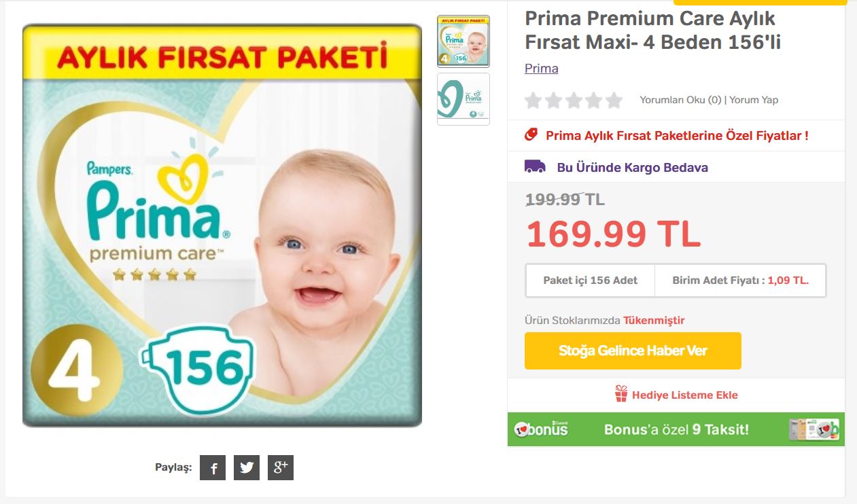Rate product with the fifth star

point(614,101)
